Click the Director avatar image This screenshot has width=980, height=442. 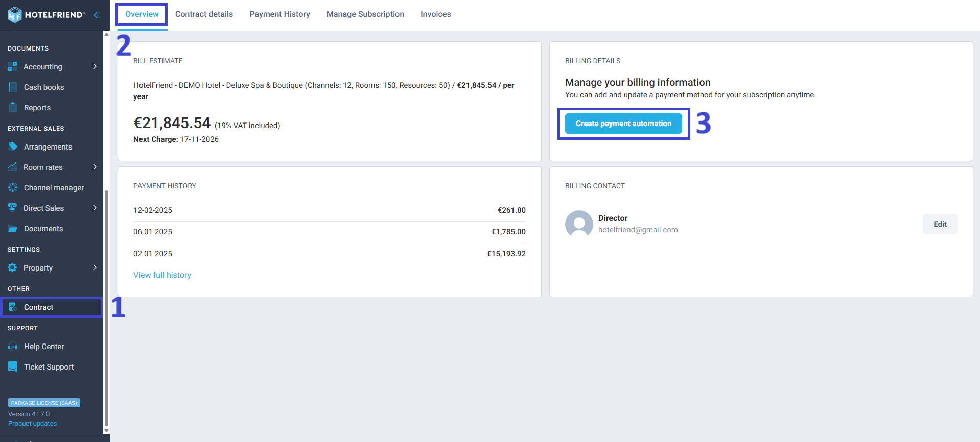579,224
